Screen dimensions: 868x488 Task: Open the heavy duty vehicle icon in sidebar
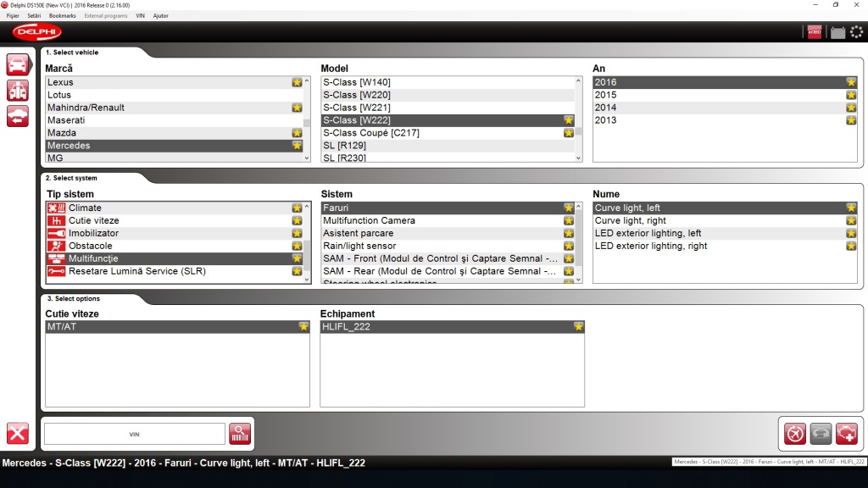click(18, 91)
